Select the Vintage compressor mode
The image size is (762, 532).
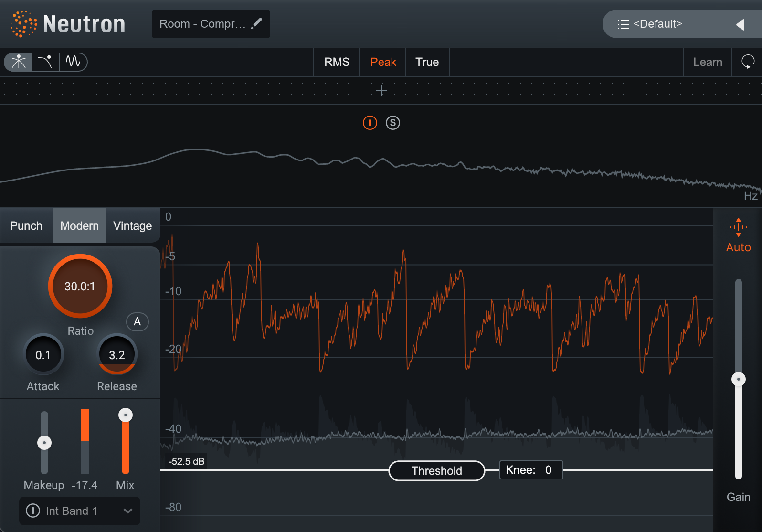(x=133, y=225)
